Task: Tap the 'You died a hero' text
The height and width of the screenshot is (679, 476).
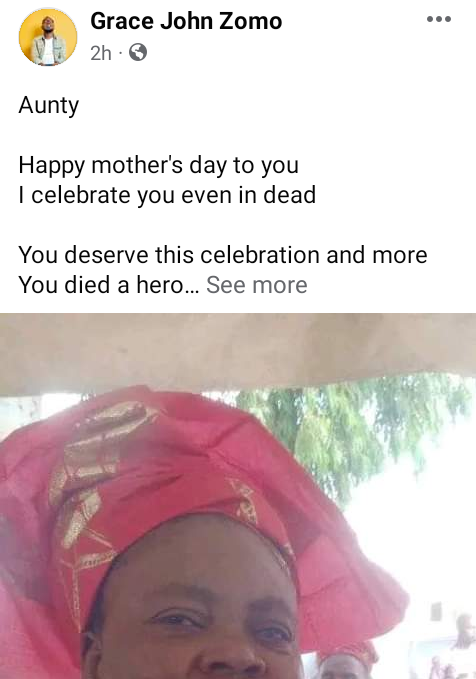Action: [101, 285]
